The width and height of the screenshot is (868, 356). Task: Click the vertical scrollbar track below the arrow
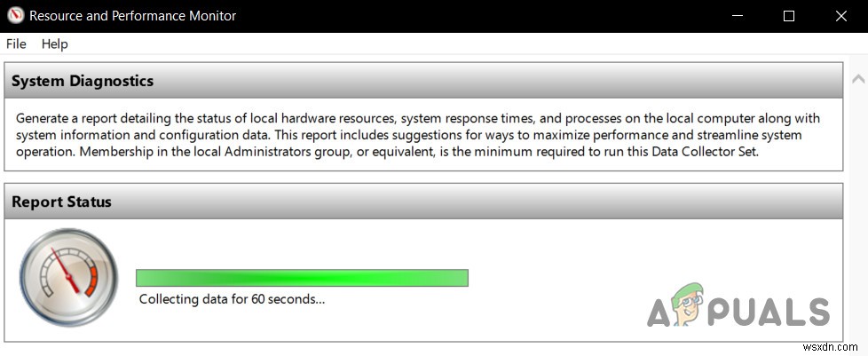[857, 222]
